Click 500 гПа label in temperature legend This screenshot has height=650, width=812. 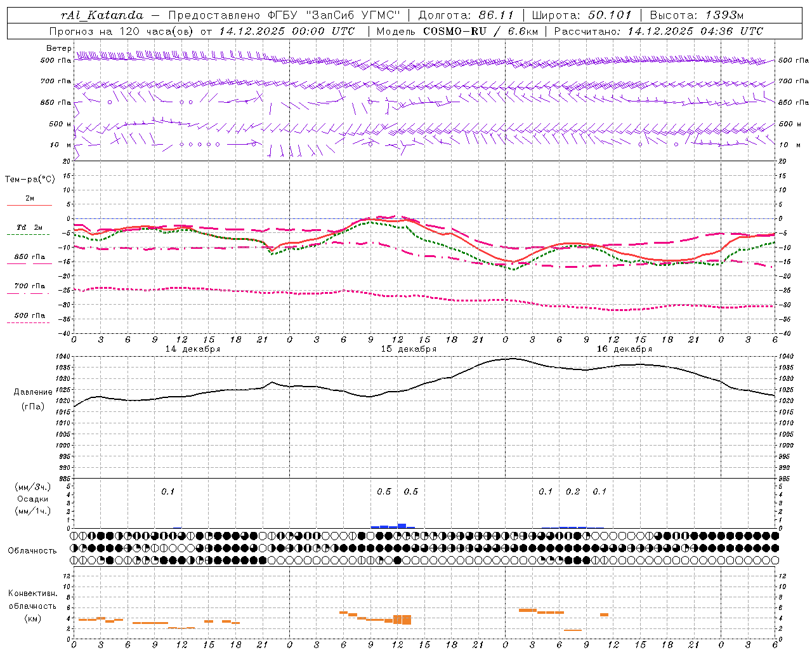point(30,315)
